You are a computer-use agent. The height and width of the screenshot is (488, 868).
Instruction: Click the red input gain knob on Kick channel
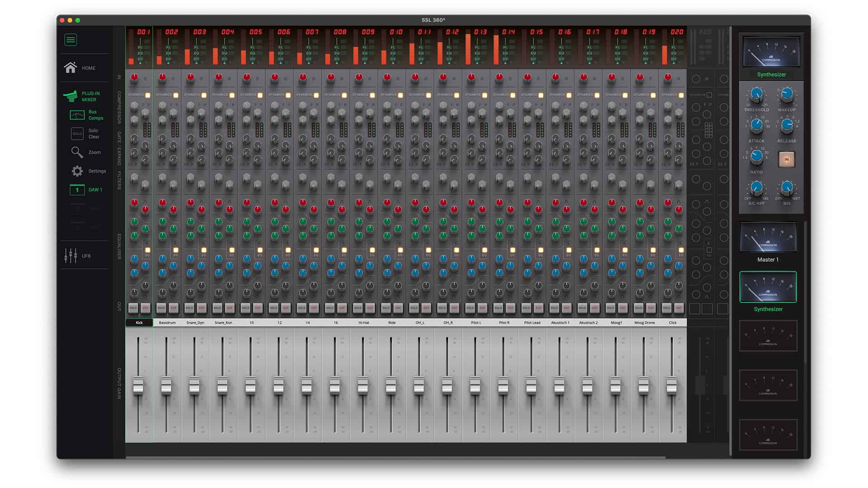(134, 77)
